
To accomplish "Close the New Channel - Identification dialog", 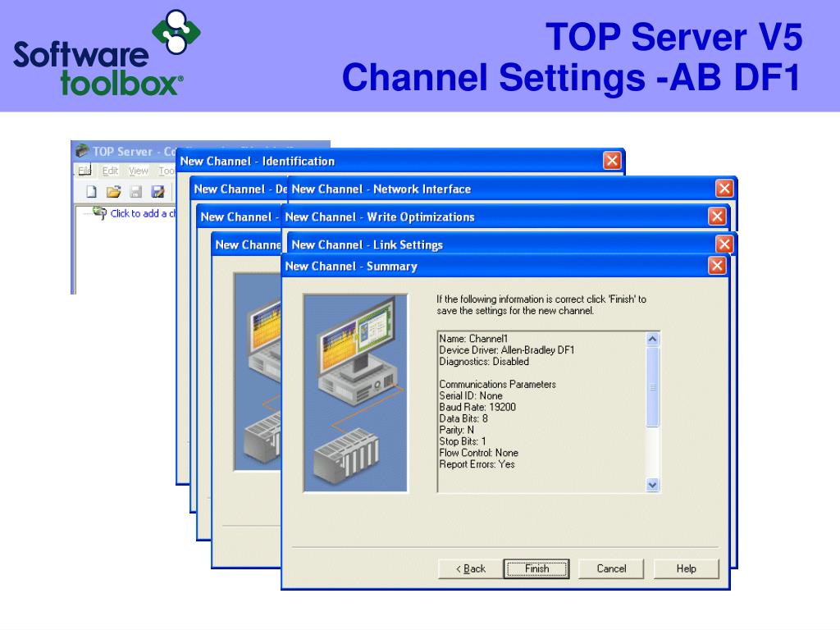I will coord(612,160).
